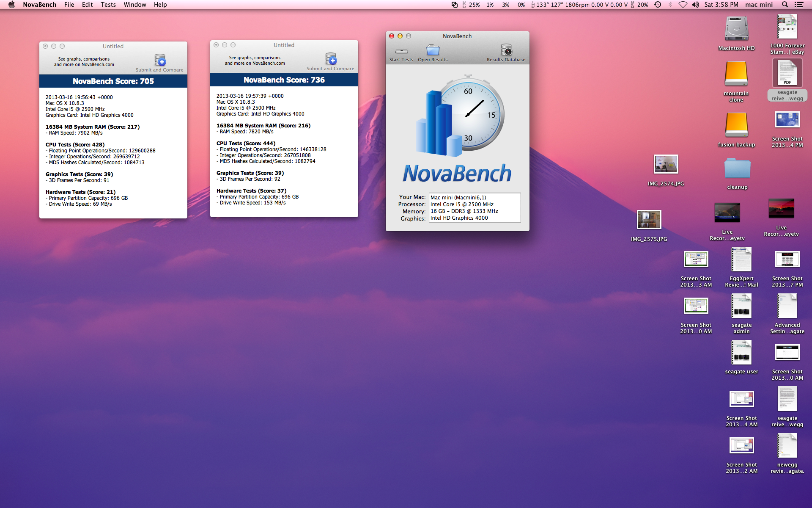Open Spotlight search magnifier in menu bar
The width and height of the screenshot is (812, 508).
pos(785,5)
